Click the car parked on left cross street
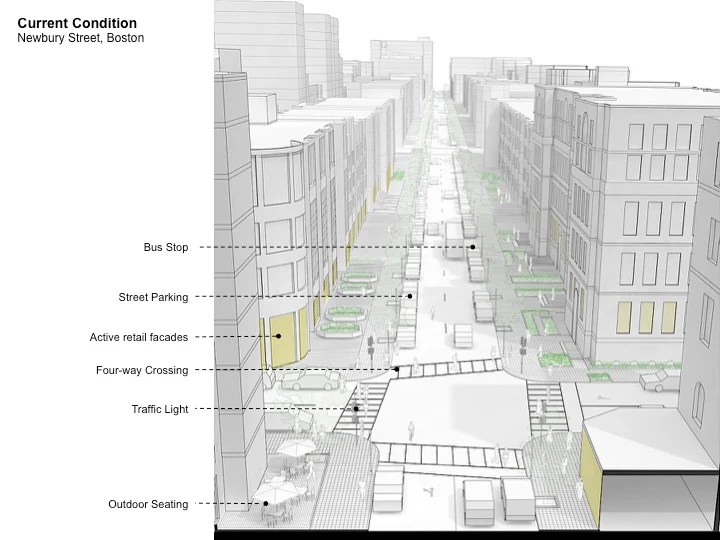The width and height of the screenshot is (720, 540). tap(309, 381)
